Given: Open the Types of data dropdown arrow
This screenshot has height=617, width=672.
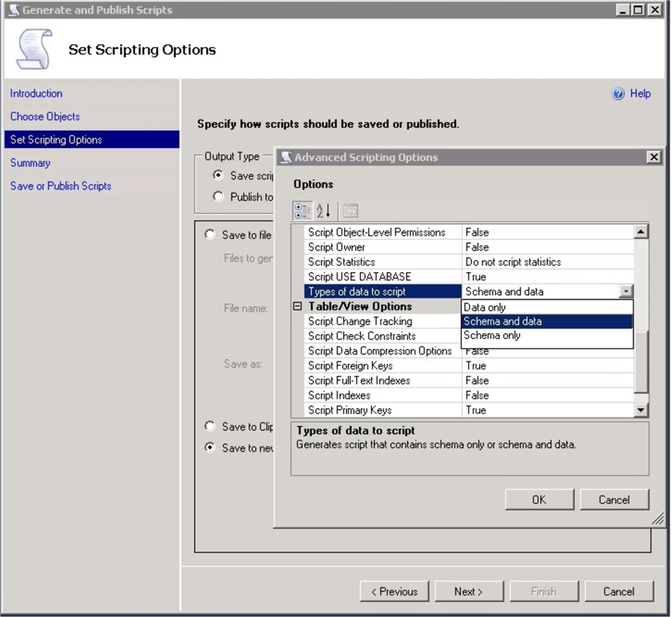Looking at the screenshot, I should point(626,292).
